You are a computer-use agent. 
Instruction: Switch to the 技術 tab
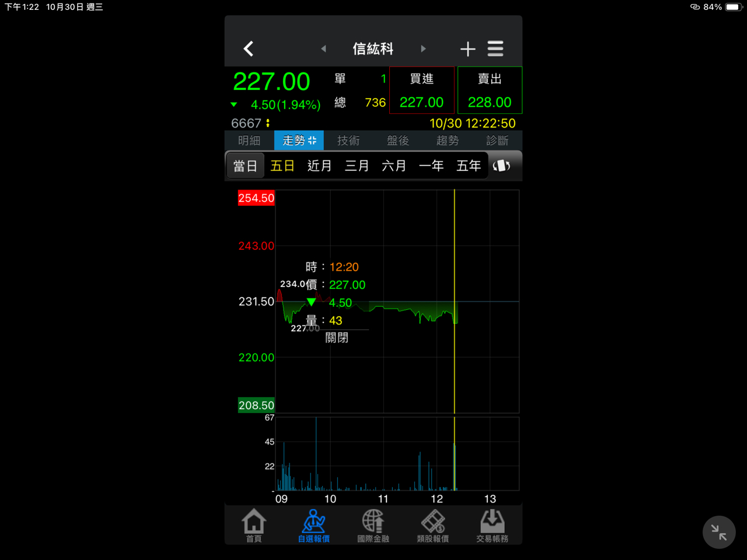click(x=348, y=141)
